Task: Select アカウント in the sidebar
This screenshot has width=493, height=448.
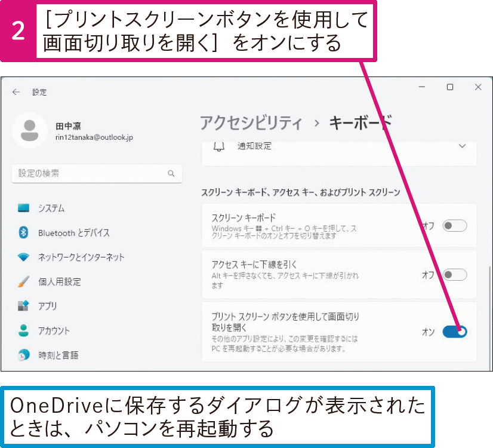Action: point(54,330)
